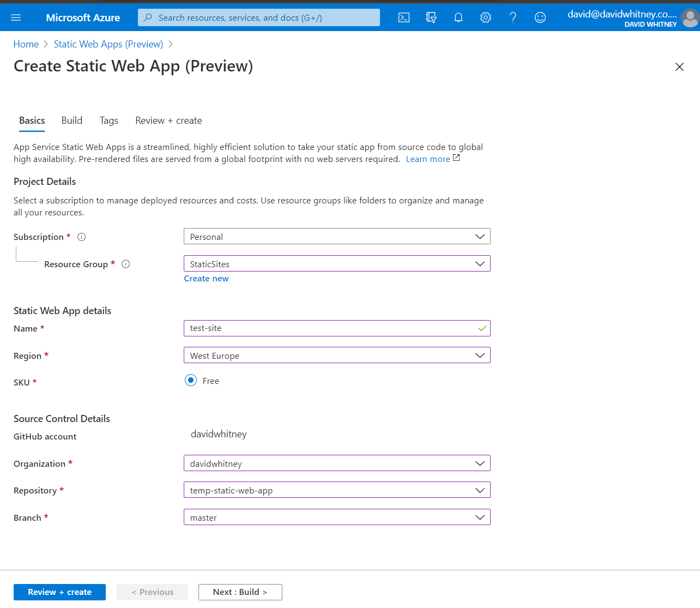Open Directory and subscription filter icon
This screenshot has height=608, width=700.
point(431,17)
